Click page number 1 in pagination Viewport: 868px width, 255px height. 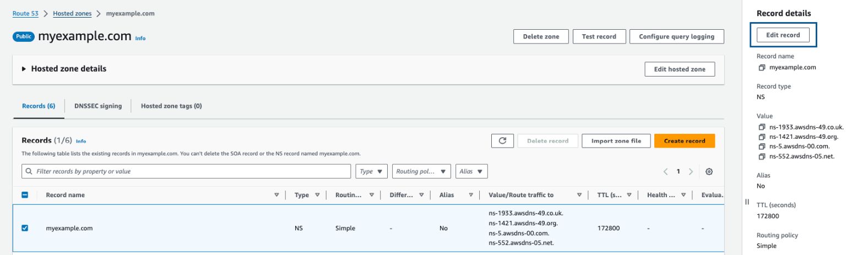click(x=678, y=172)
